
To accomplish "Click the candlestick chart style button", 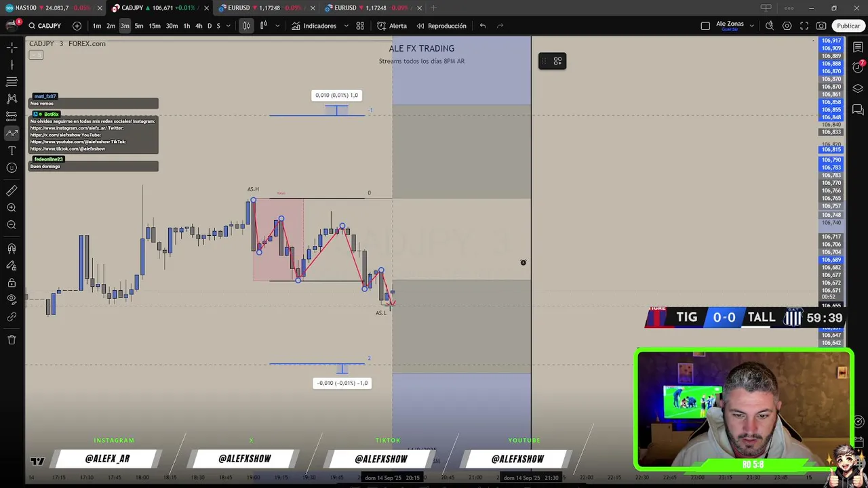I will (246, 26).
